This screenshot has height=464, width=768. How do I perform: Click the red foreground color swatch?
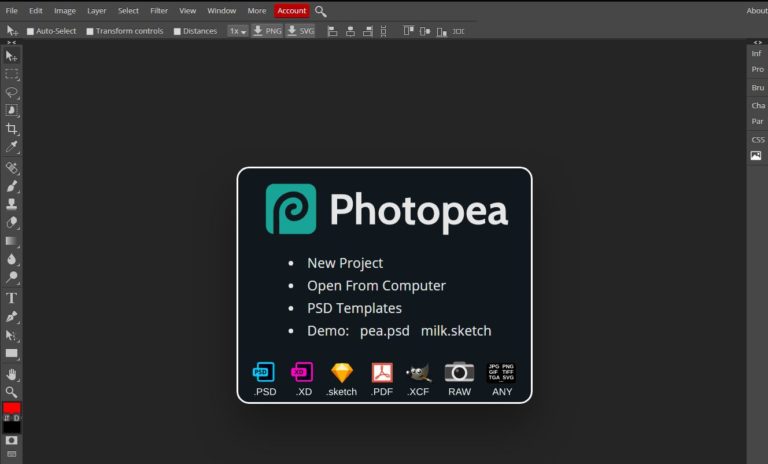(11, 408)
